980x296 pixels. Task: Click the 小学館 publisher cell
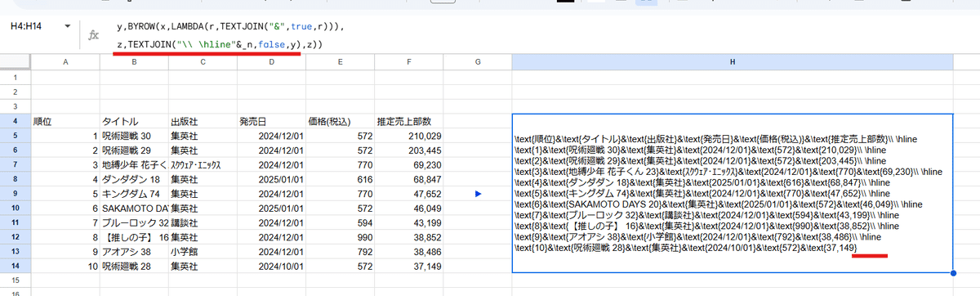pyautogui.click(x=203, y=253)
